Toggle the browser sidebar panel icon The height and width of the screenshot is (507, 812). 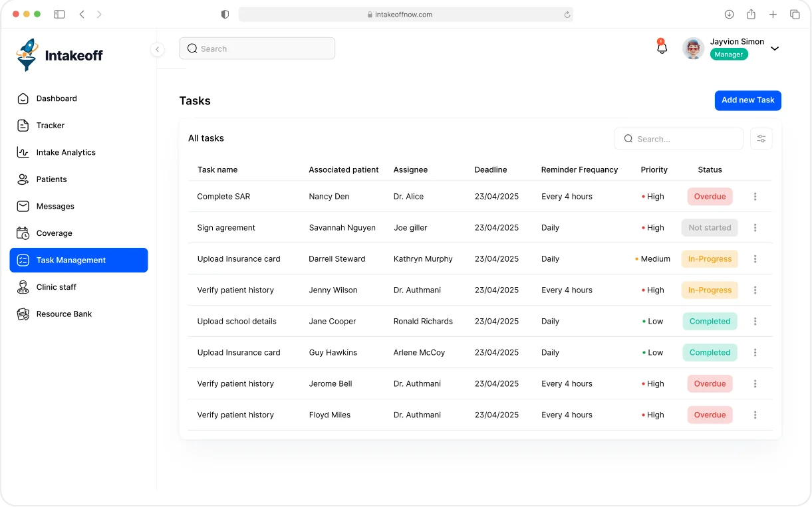pyautogui.click(x=59, y=14)
